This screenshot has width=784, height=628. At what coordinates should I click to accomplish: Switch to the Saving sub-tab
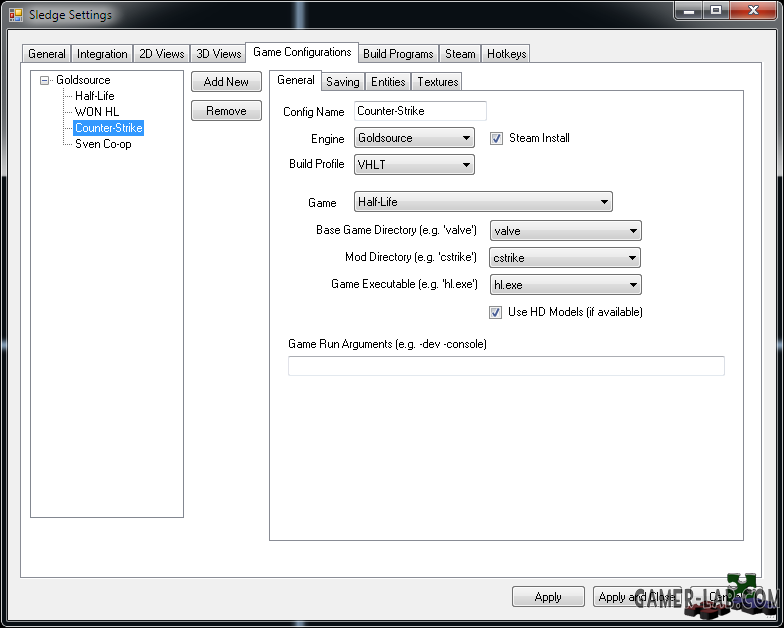point(342,82)
